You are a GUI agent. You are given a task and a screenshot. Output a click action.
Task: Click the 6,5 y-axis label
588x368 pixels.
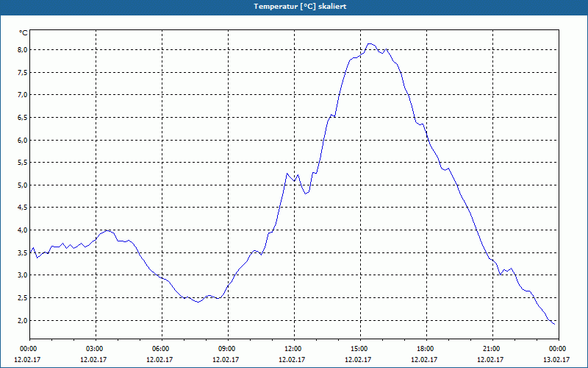pyautogui.click(x=23, y=118)
